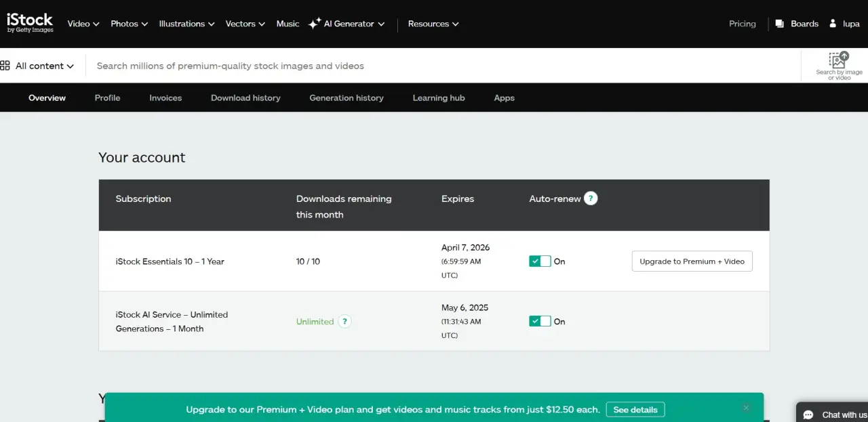Switch to the Profile tab
Image resolution: width=868 pixels, height=422 pixels.
(107, 98)
